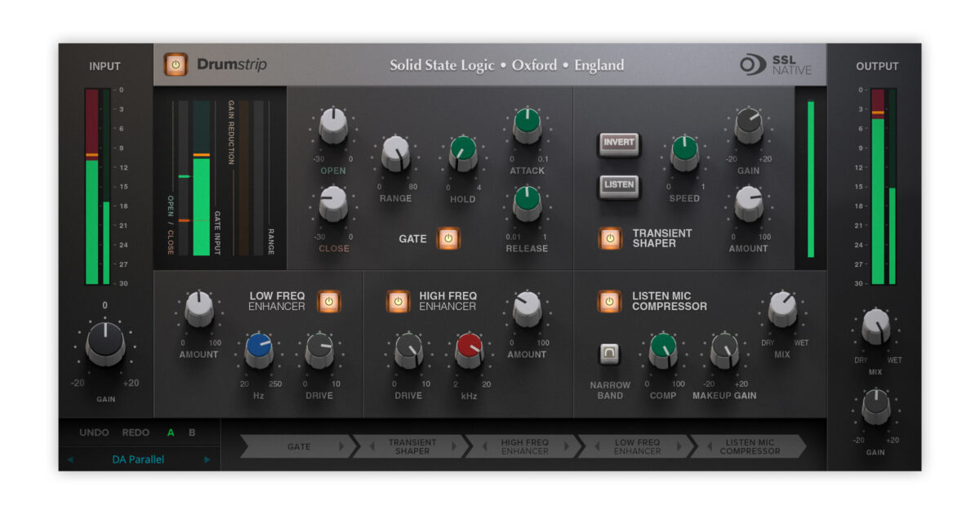Open the DA Parallel preset menu
Image resolution: width=980 pixels, height=514 pixels.
138,459
